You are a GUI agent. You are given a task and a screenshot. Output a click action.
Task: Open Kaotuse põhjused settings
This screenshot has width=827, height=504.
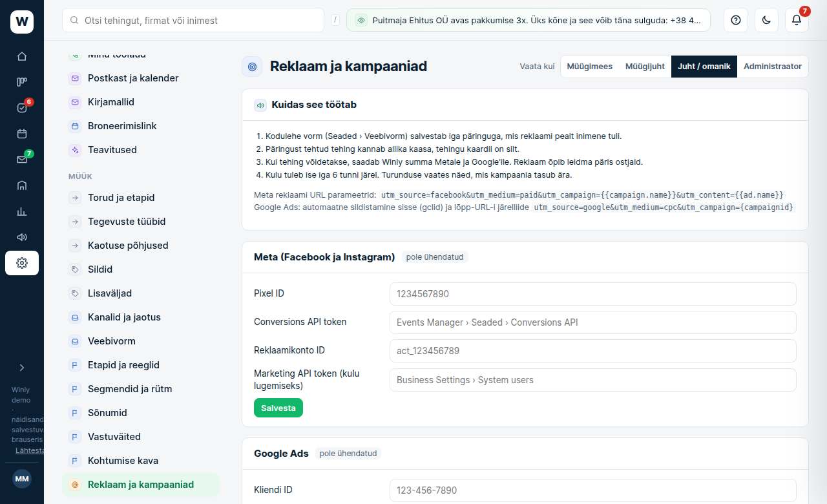pos(141,246)
